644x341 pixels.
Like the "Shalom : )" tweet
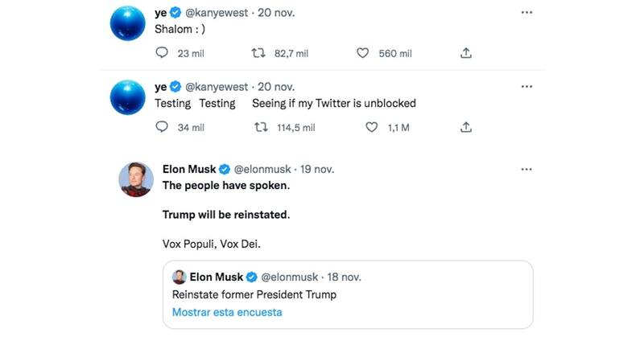363,53
